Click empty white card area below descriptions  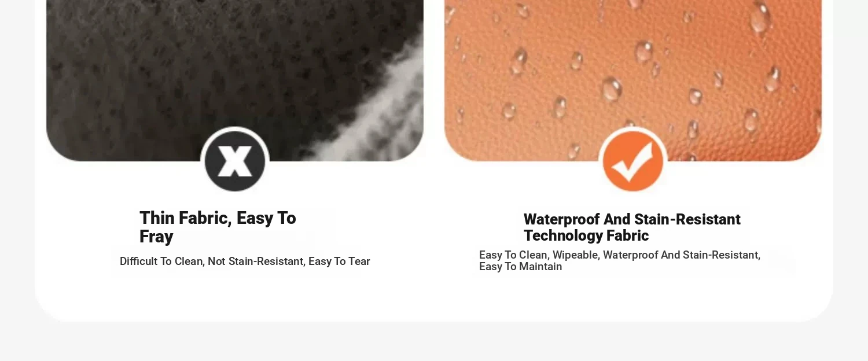coord(434,298)
